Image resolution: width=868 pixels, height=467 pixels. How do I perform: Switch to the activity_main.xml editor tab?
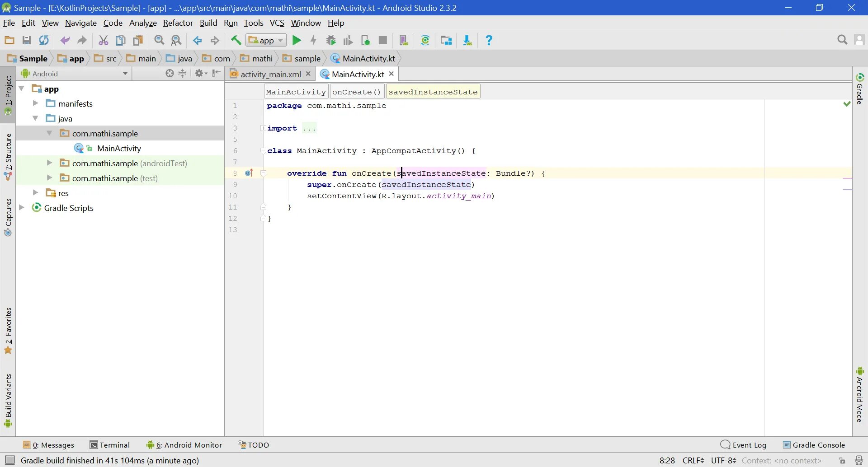point(270,74)
